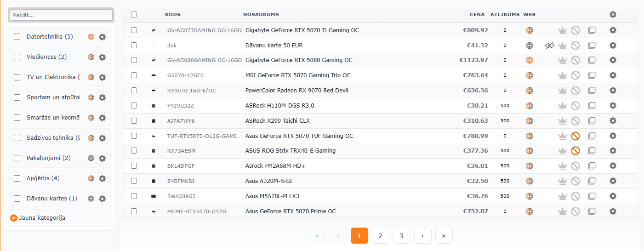Jump to the last page double arrow
644x251 pixels.
pos(444,236)
